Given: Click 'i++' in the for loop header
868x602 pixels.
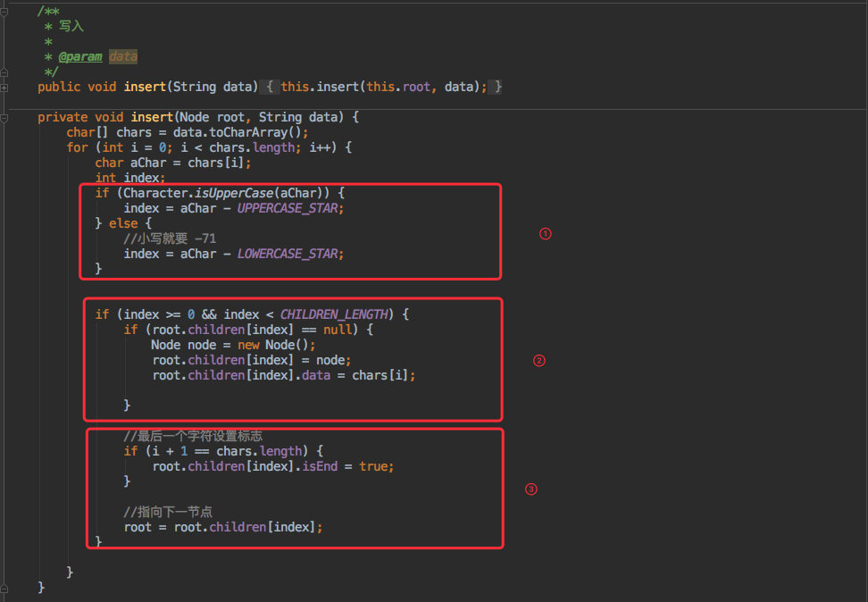Looking at the screenshot, I should point(320,147).
